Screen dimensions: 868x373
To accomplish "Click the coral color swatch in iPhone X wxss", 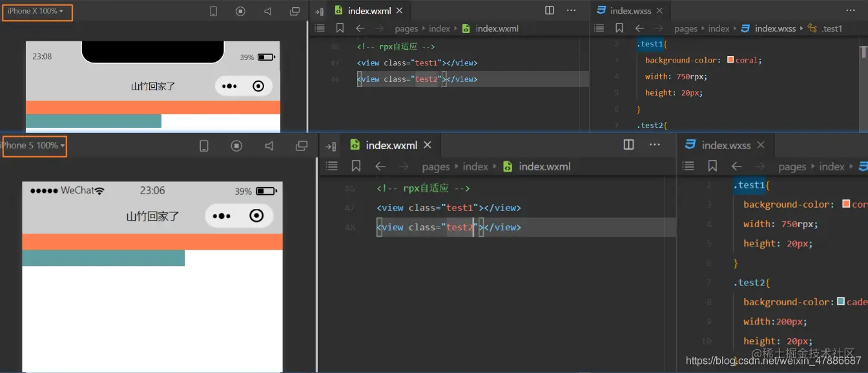I will pyautogui.click(x=730, y=59).
